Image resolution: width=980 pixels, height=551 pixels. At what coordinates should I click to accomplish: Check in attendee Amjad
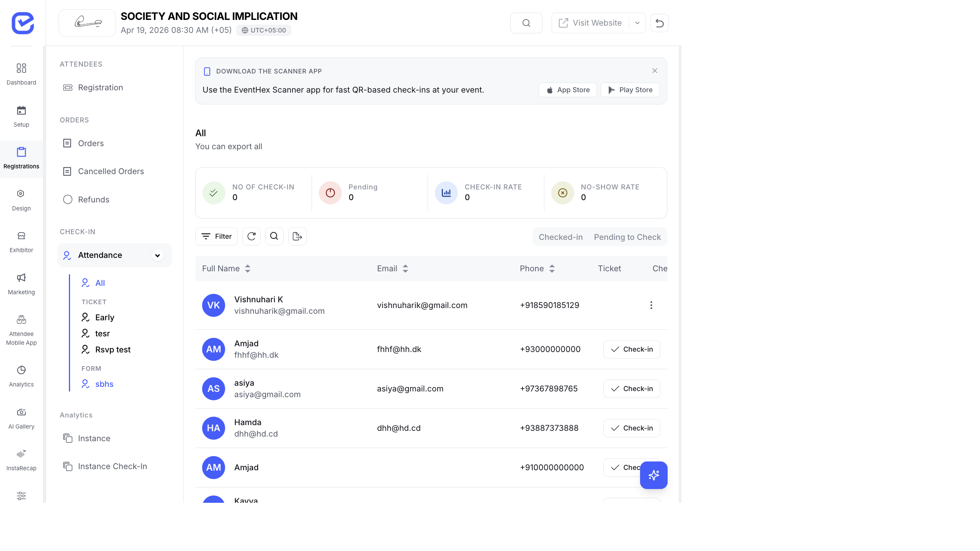tap(631, 349)
